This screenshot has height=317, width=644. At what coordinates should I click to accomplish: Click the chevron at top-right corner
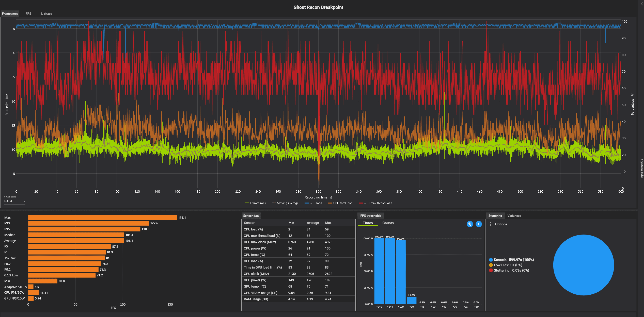(642, 4)
